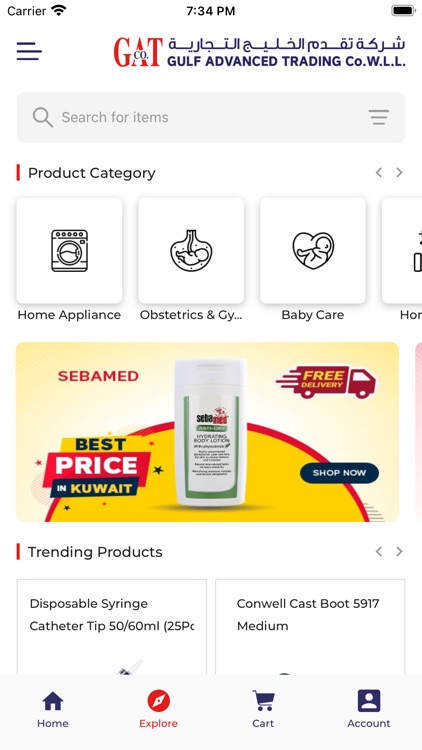Open the Account tab

pyautogui.click(x=369, y=709)
